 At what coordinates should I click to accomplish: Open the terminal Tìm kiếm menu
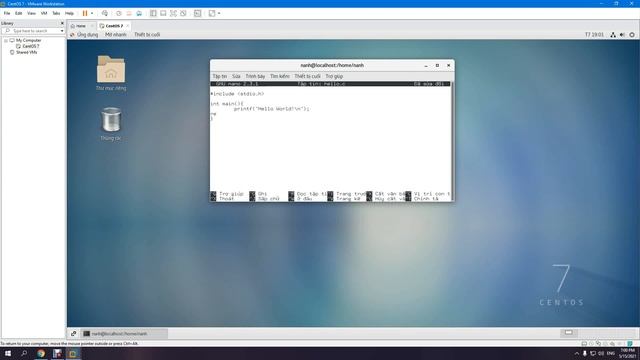[280, 76]
